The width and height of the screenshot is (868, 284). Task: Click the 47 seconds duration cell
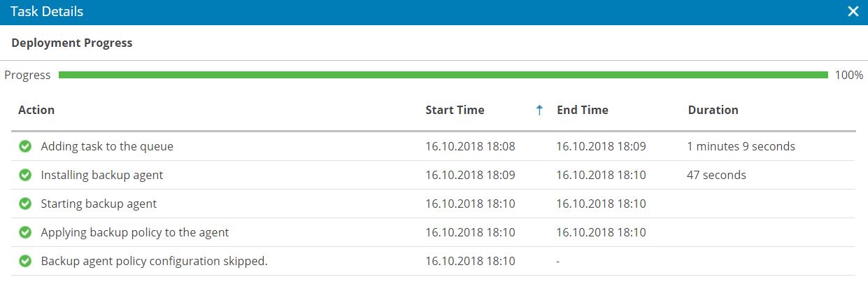717,175
